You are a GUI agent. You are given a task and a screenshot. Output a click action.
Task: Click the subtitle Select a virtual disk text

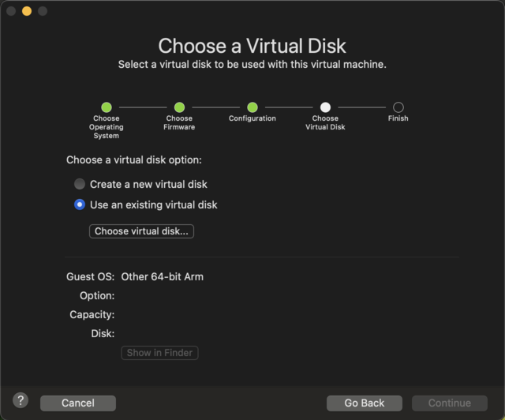[252, 65]
